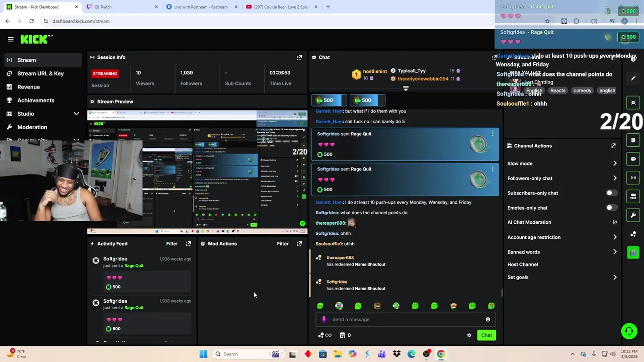The height and width of the screenshot is (362, 644).
Task: Pop out the Session Info panel
Action: click(299, 57)
